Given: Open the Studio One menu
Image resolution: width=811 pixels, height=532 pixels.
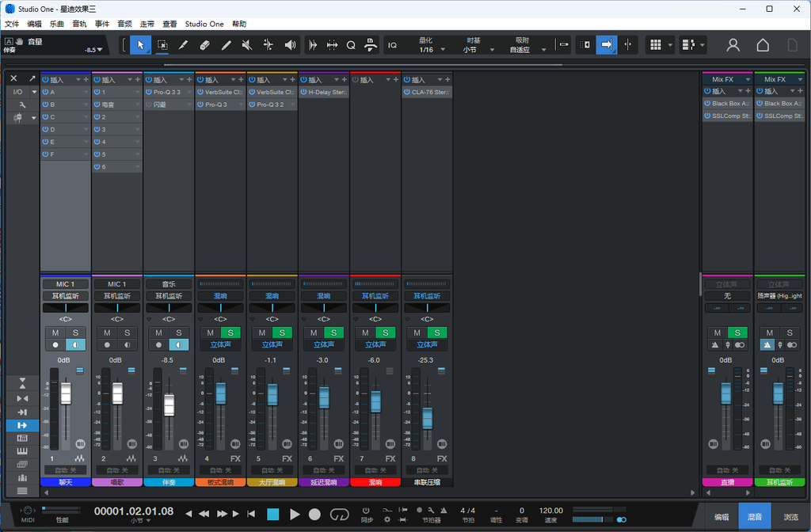Looking at the screenshot, I should (204, 24).
